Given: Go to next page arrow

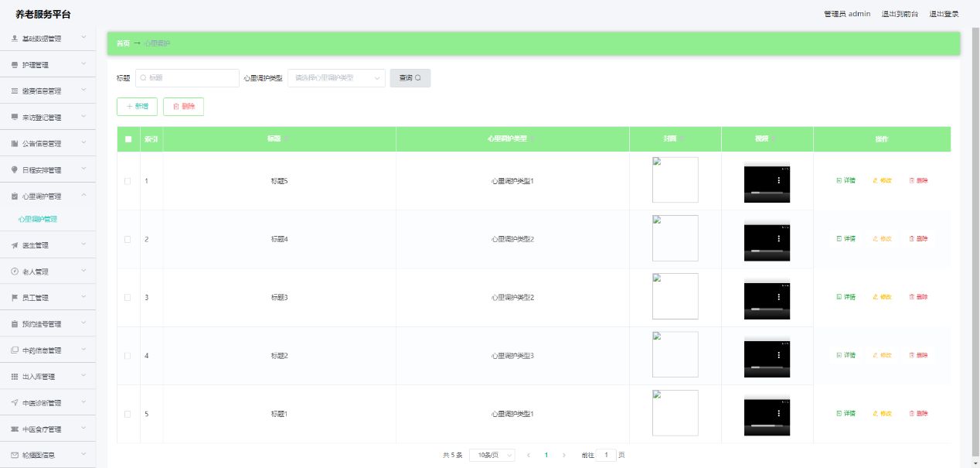Looking at the screenshot, I should 564,456.
